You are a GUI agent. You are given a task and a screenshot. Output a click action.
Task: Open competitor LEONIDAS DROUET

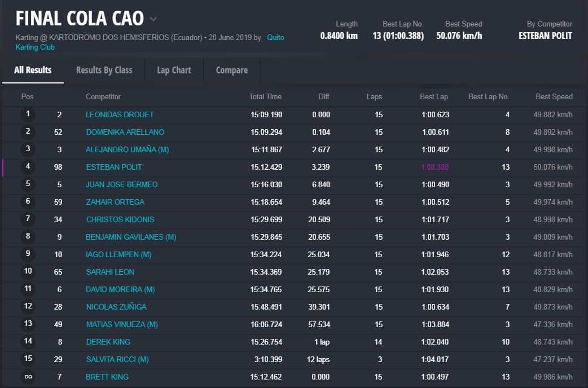pos(120,114)
